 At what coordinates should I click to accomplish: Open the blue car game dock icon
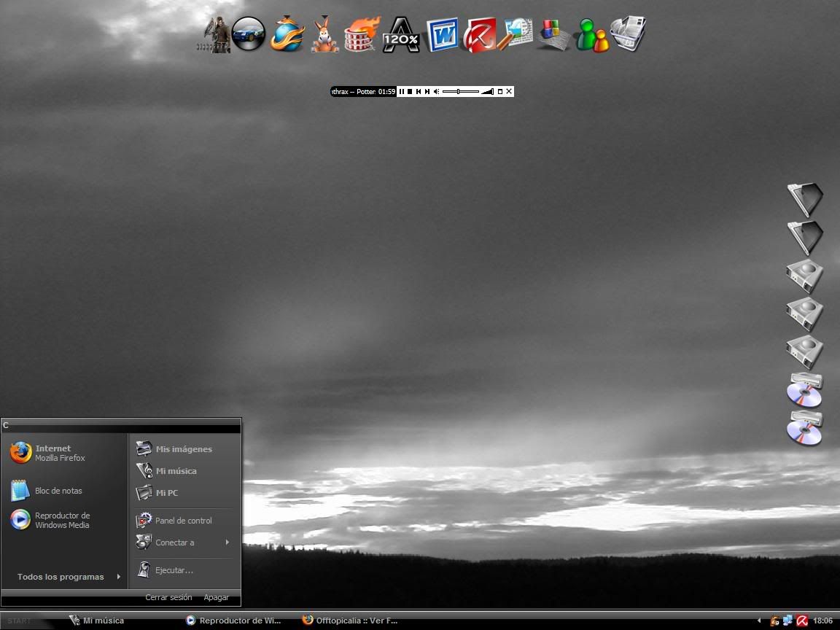coord(249,34)
